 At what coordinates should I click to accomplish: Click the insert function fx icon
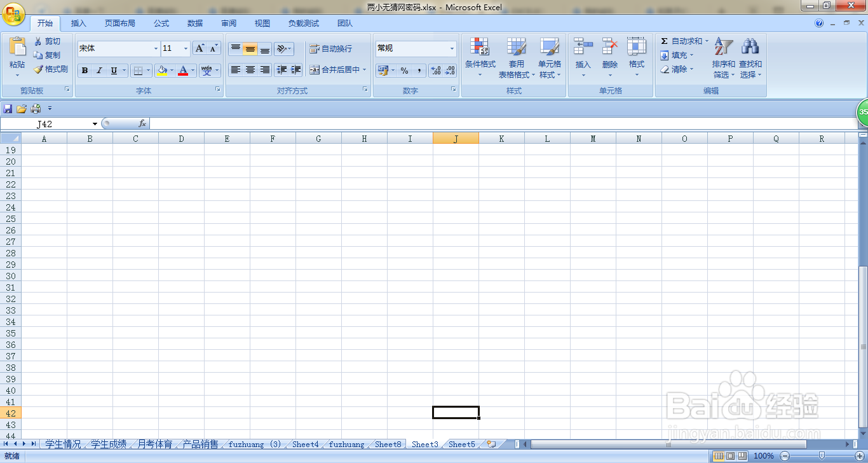click(x=142, y=123)
